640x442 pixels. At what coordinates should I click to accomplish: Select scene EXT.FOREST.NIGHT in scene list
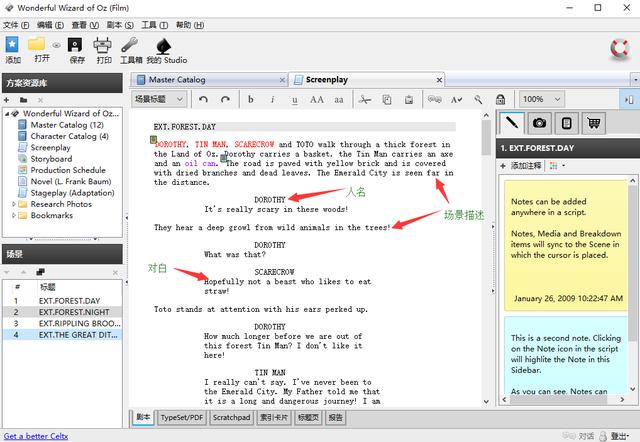(x=62, y=312)
